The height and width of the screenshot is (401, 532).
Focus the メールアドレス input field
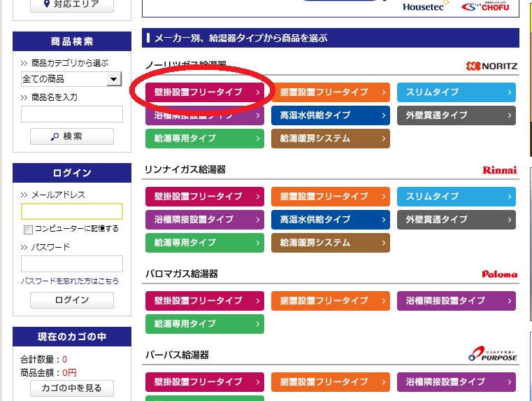[72, 211]
